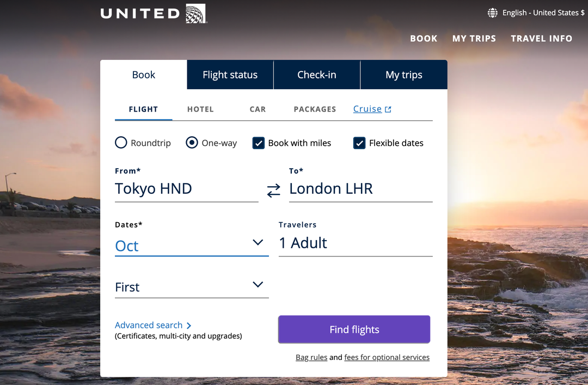The height and width of the screenshot is (385, 588).
Task: Switch to the Flight status tab
Action: coord(230,75)
